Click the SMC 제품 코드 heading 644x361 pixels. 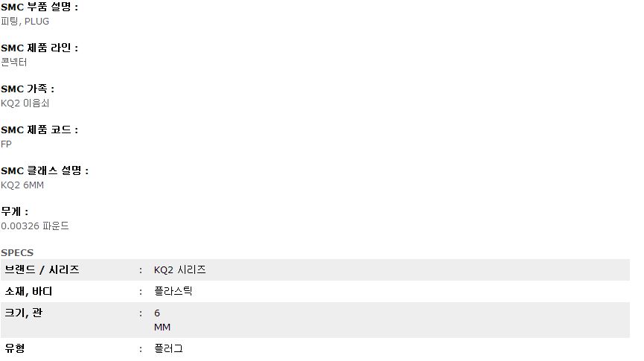pyautogui.click(x=39, y=130)
